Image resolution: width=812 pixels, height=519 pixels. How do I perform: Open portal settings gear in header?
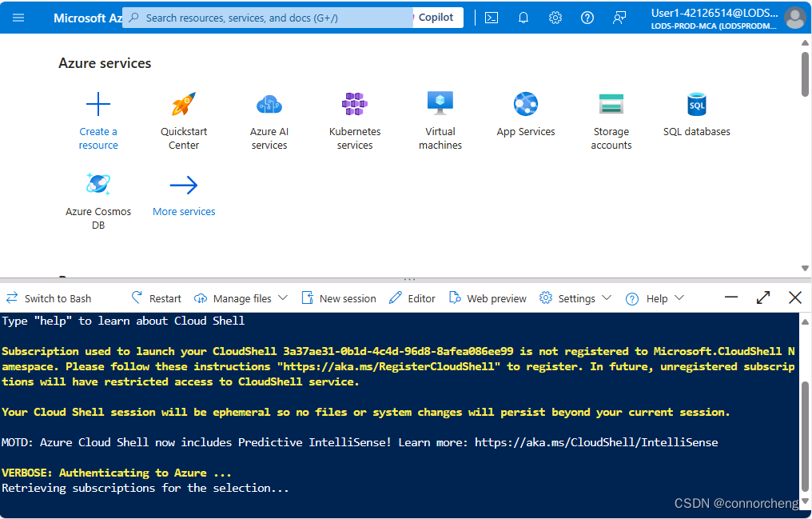click(x=555, y=18)
